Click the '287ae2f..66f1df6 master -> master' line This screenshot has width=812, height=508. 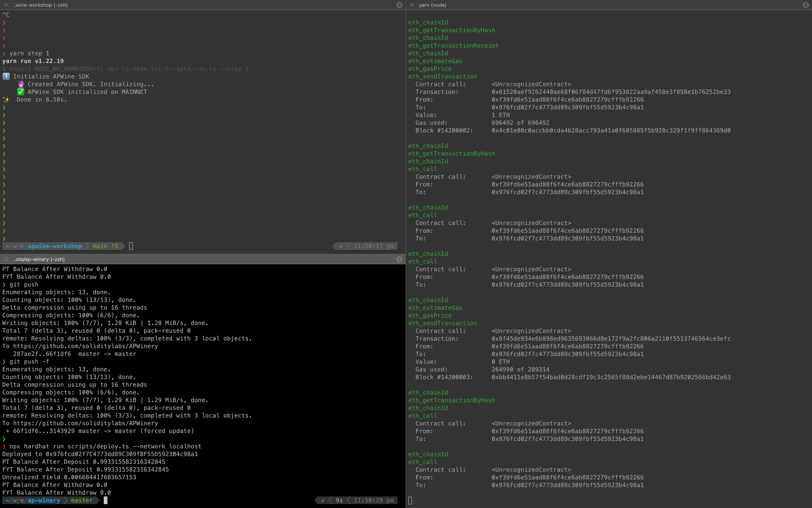click(75, 354)
